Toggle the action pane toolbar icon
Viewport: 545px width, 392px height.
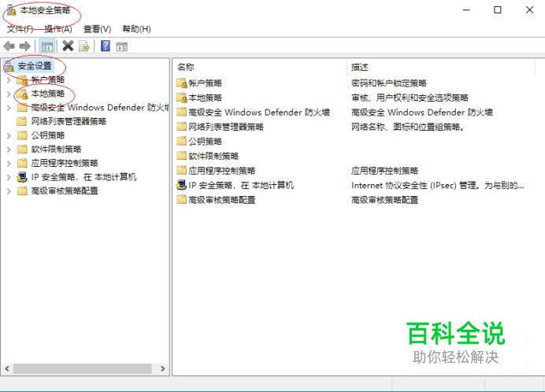click(121, 46)
